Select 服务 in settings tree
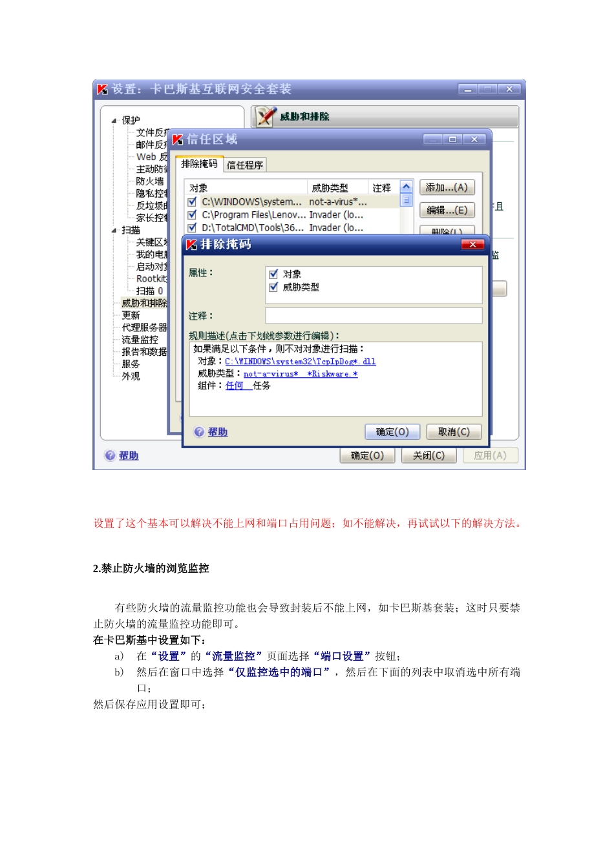This screenshot has height=868, width=614. tap(131, 364)
